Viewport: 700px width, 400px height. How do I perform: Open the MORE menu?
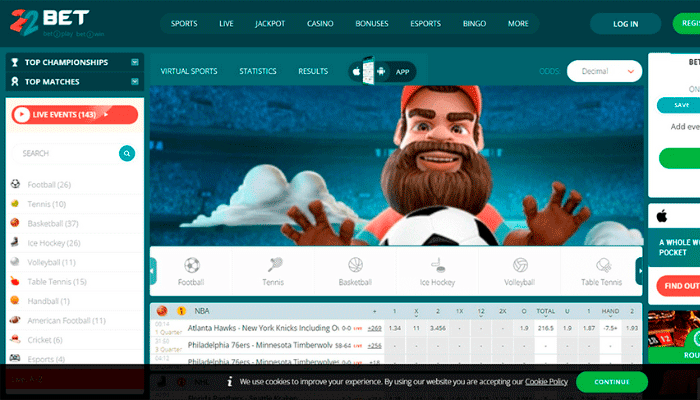pos(518,24)
